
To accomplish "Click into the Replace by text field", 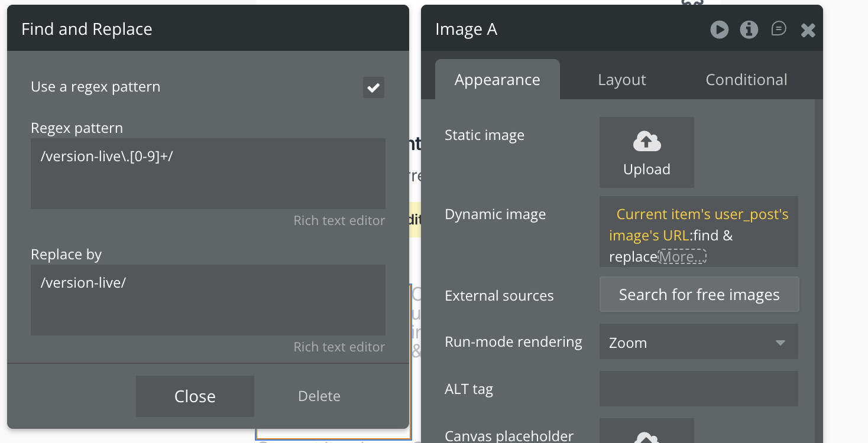I will (208, 300).
